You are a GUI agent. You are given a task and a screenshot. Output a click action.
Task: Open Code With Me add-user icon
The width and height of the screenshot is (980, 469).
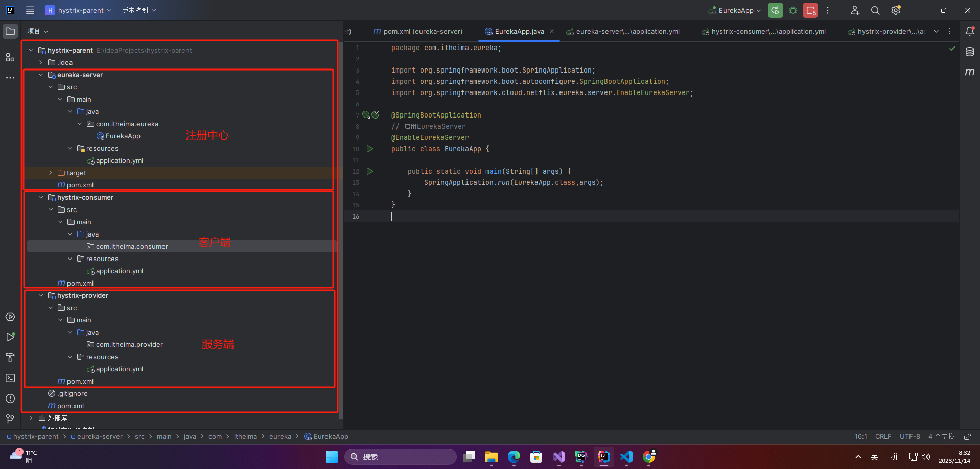(855, 10)
